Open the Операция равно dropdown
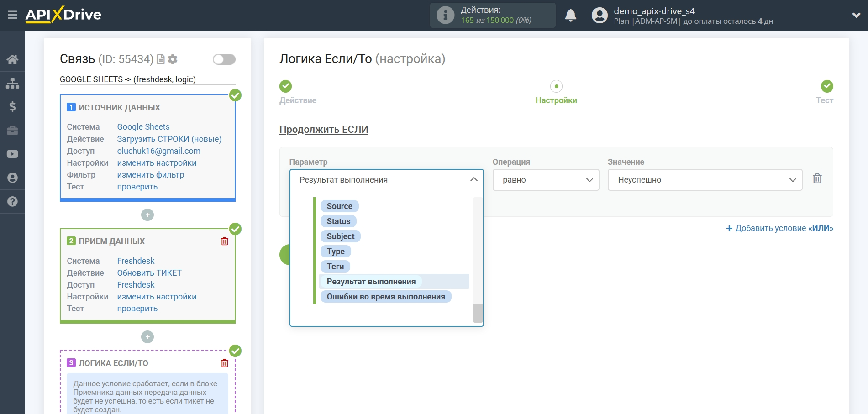Image resolution: width=868 pixels, height=414 pixels. (x=546, y=180)
